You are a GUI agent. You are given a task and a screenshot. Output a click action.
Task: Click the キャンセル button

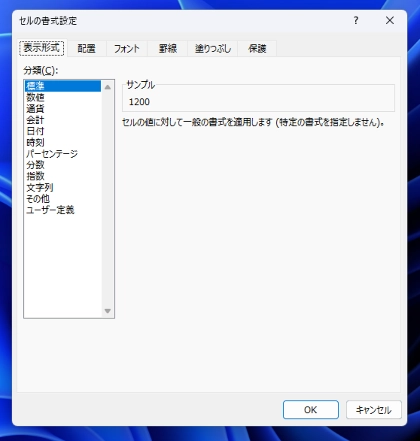click(x=374, y=410)
